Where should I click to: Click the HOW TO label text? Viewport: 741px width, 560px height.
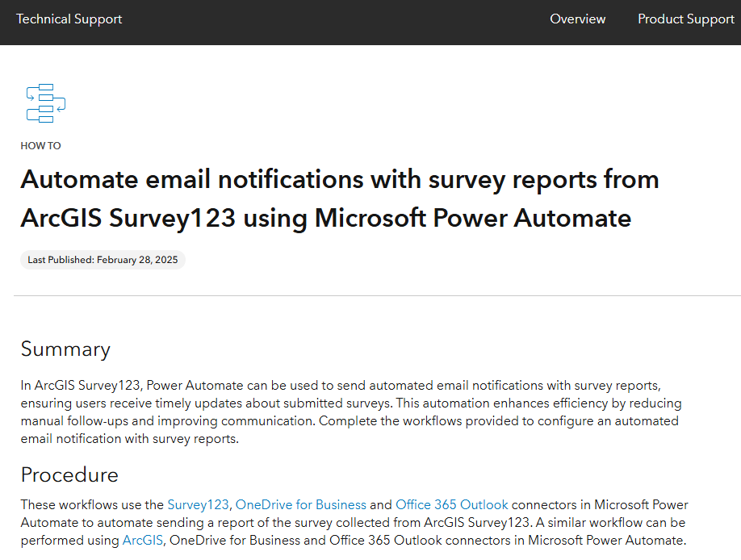[40, 145]
